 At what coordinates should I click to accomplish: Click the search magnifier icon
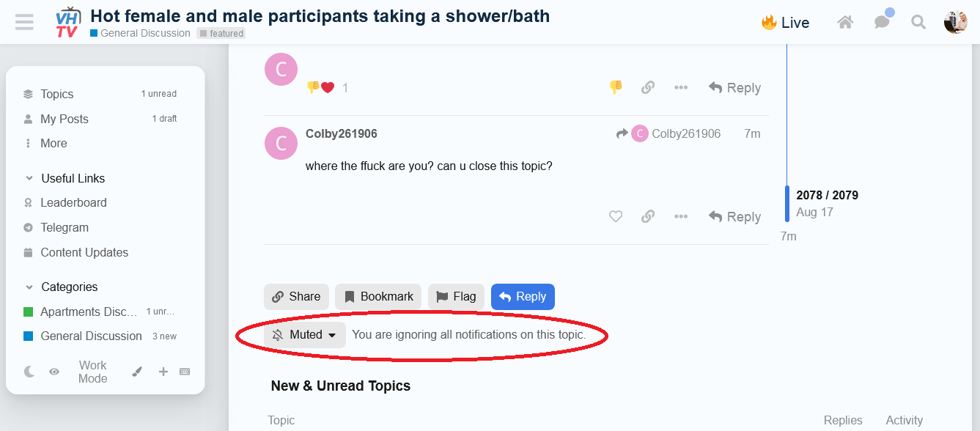click(918, 23)
